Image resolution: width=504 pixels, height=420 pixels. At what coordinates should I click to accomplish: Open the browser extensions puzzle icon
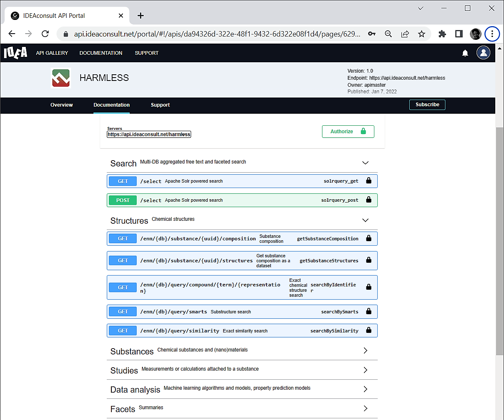[442, 34]
